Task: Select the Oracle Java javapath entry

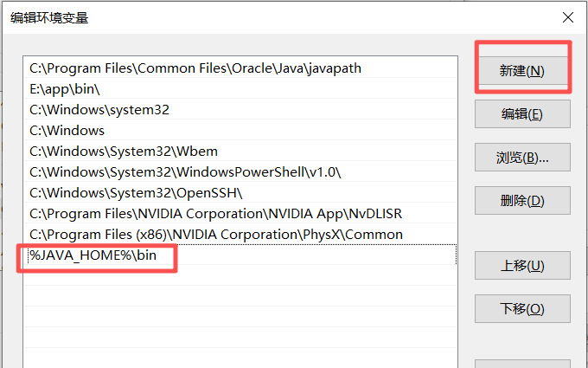Action: 240,68
